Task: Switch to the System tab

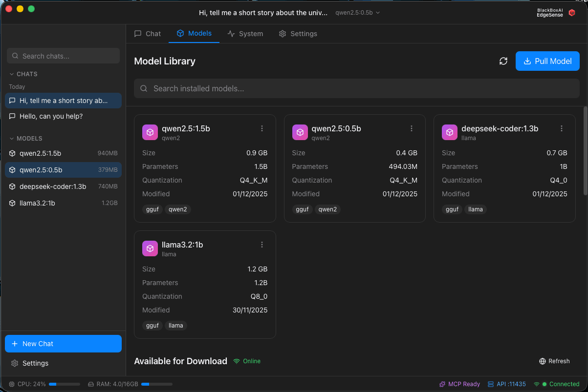Action: pos(245,34)
